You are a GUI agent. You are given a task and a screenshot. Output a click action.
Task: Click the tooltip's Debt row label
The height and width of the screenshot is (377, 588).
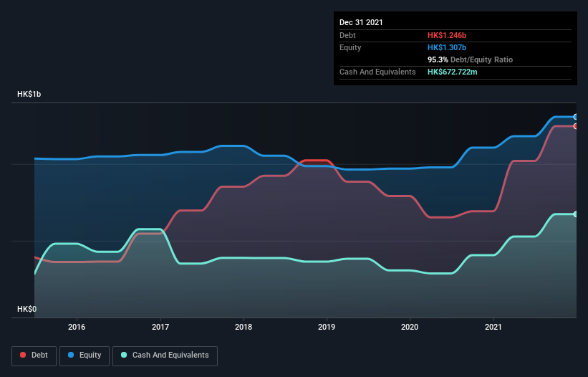pyautogui.click(x=347, y=35)
